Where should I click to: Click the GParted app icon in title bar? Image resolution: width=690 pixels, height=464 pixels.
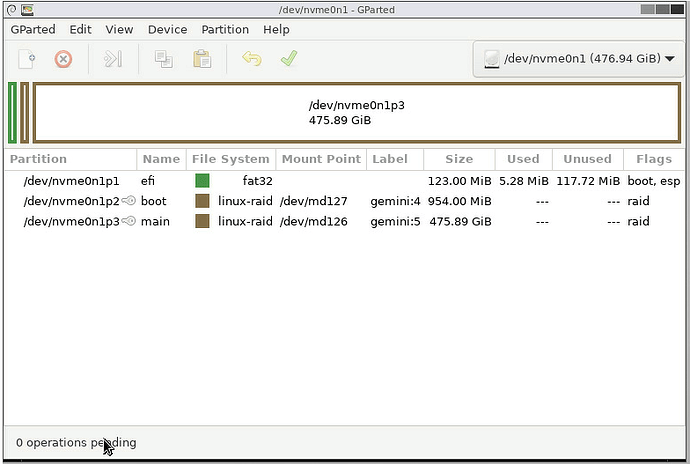pos(27,9)
